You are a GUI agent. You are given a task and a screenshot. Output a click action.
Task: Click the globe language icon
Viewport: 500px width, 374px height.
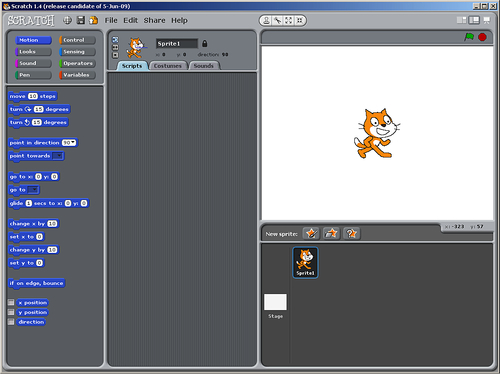pyautogui.click(x=67, y=20)
